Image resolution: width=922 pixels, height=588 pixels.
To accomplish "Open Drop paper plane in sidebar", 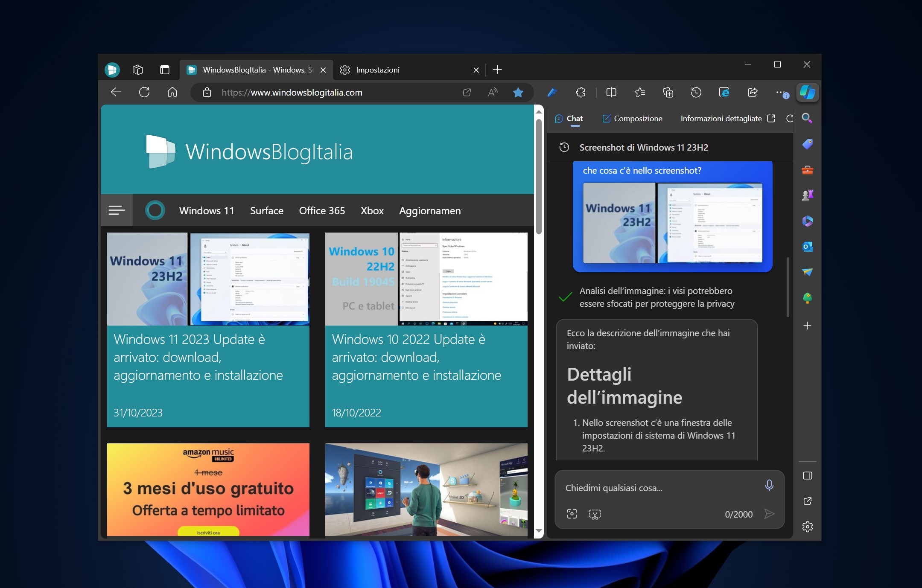I will coord(807,272).
